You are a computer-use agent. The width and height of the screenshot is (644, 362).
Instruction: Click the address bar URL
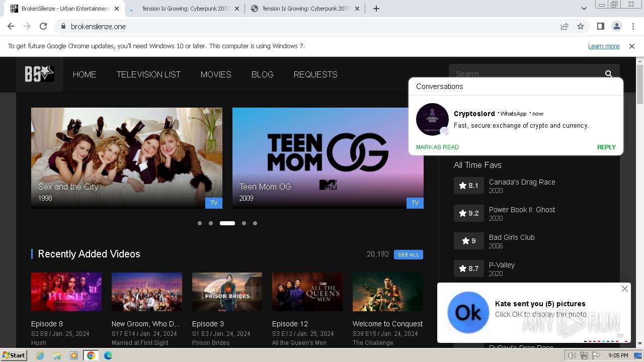(98, 26)
